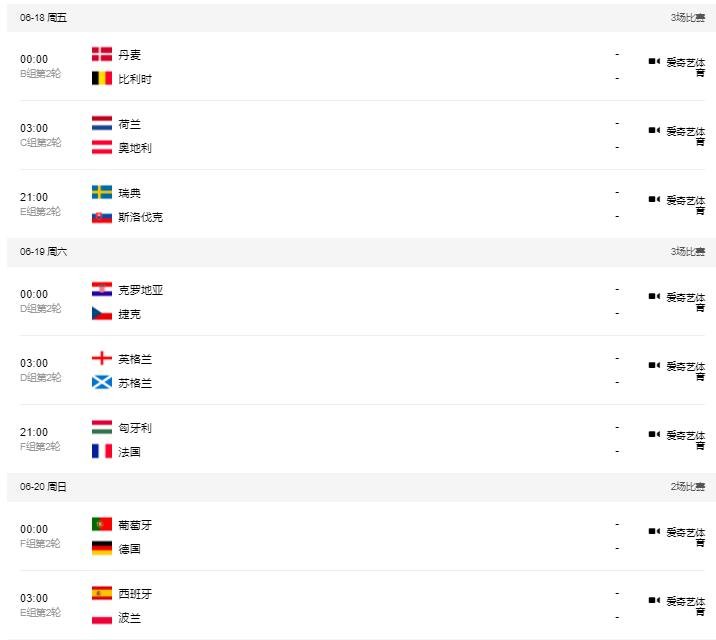Click the Denmark flag icon
The width and height of the screenshot is (716, 640).
coord(101,55)
